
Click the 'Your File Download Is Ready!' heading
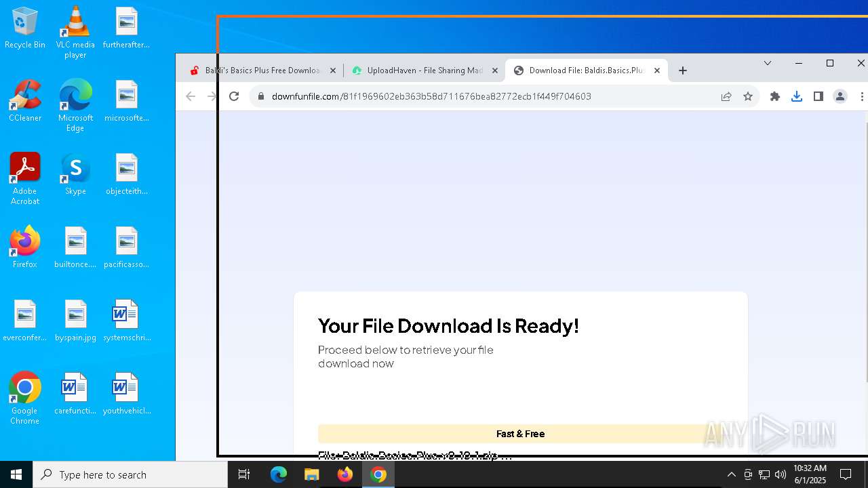click(x=448, y=326)
